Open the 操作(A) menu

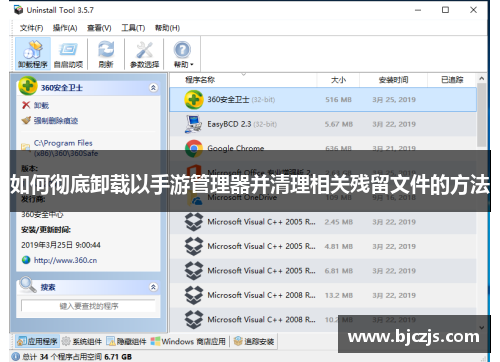point(65,28)
